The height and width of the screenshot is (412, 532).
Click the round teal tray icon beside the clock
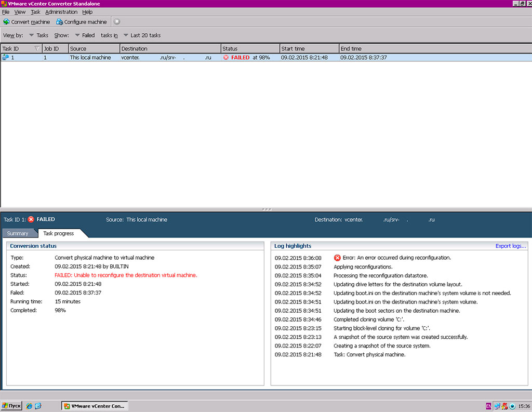(x=512, y=406)
